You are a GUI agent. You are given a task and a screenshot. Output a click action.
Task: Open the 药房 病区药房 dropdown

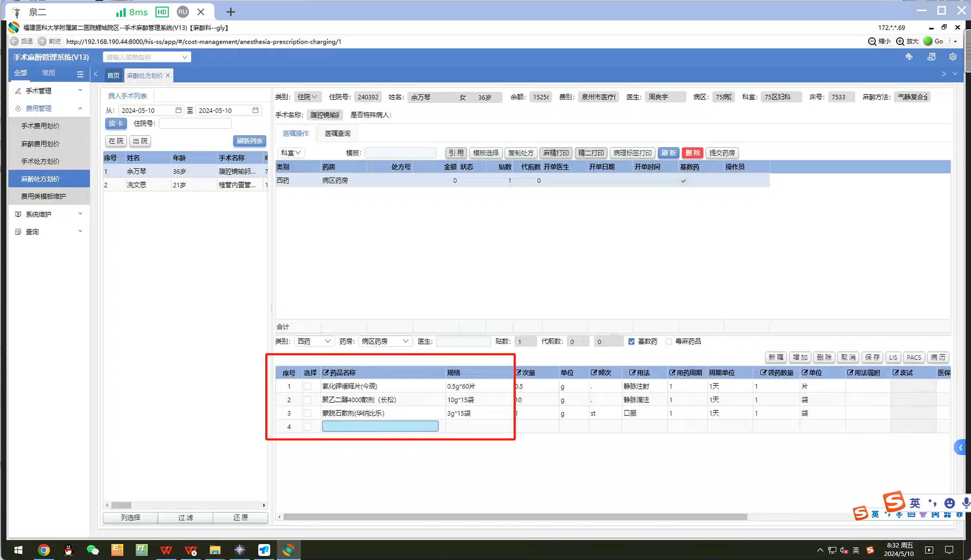point(385,341)
